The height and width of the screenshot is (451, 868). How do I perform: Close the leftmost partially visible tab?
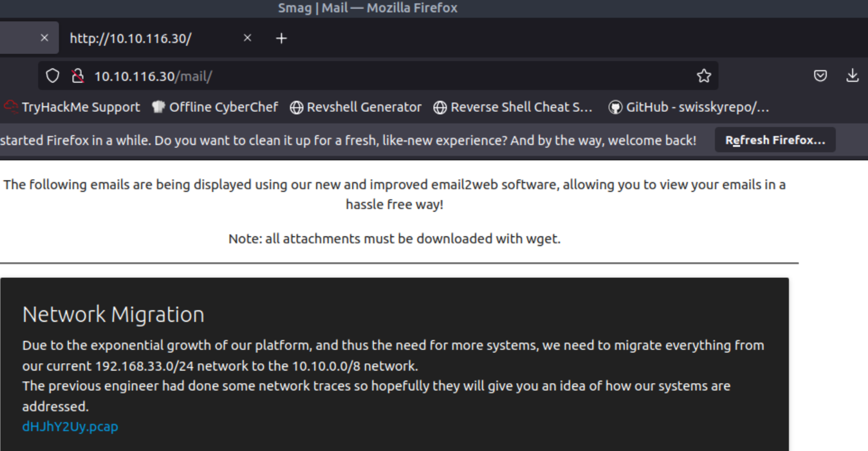coord(44,38)
